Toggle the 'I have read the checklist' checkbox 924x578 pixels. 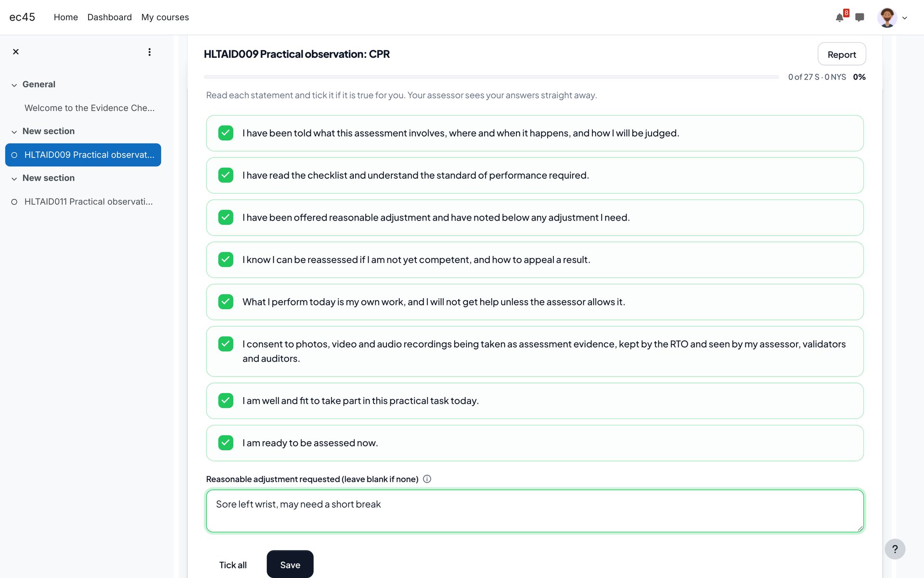[226, 175]
